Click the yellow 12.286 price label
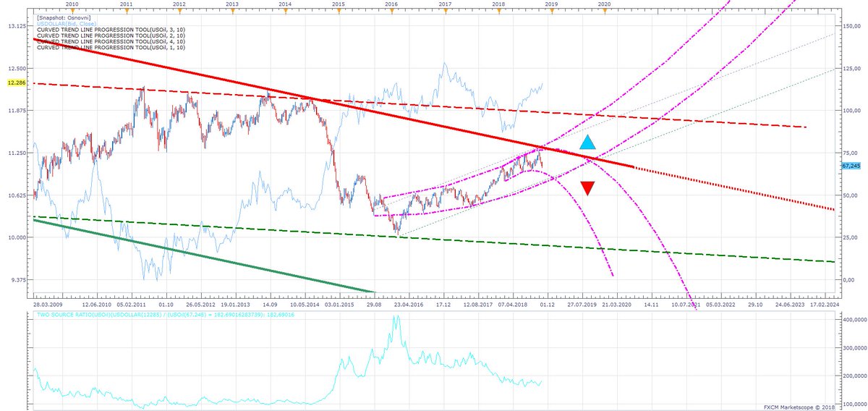Screen dimensions: 868x411 pyautogui.click(x=16, y=84)
